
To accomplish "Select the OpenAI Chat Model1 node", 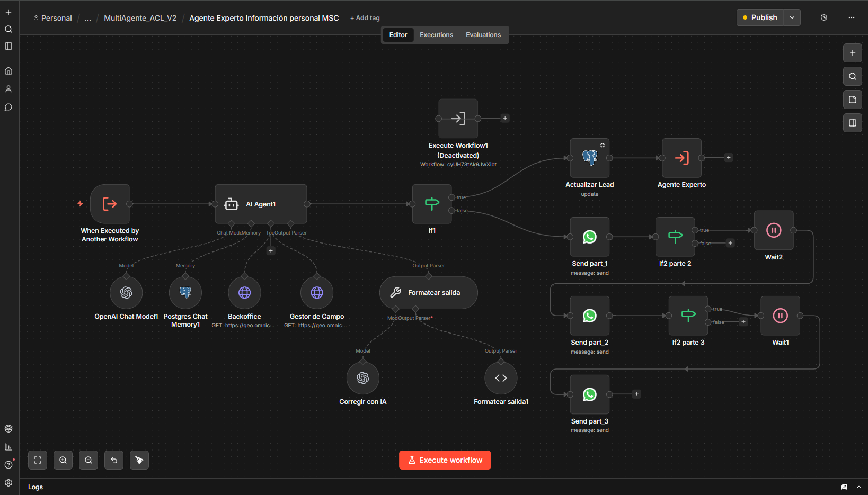I will coord(126,293).
